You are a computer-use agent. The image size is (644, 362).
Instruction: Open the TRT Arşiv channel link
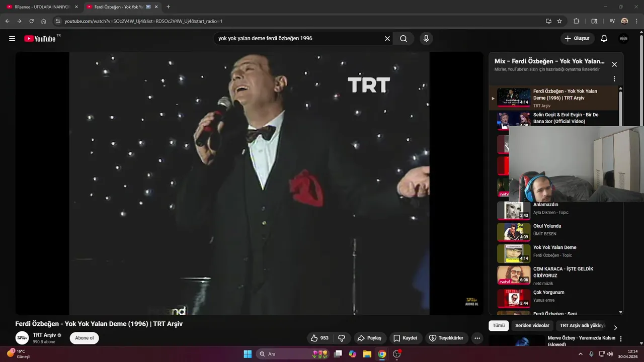point(44,335)
